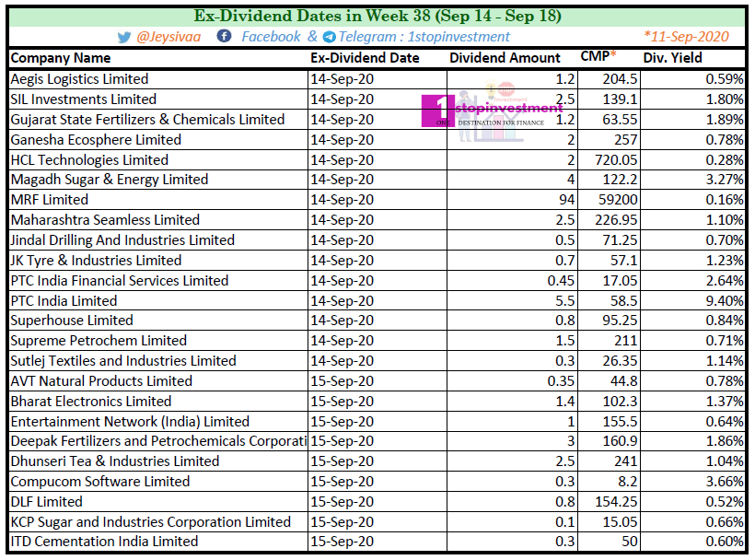Select the Dividend Amount column header
This screenshot has width=755, height=560.
tap(505, 58)
